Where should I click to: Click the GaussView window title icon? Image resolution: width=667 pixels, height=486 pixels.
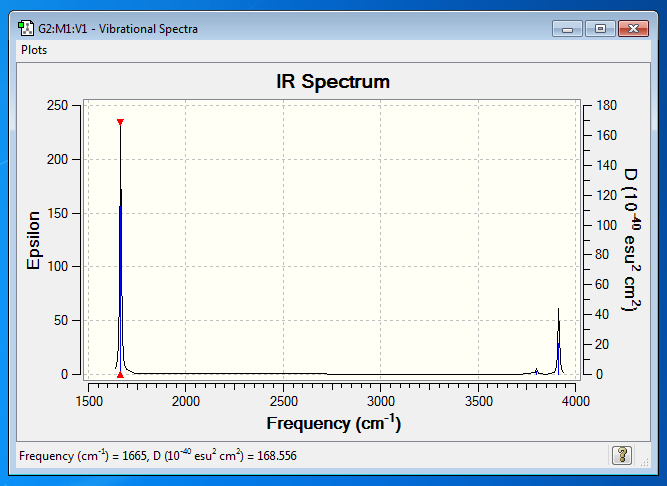tap(26, 28)
